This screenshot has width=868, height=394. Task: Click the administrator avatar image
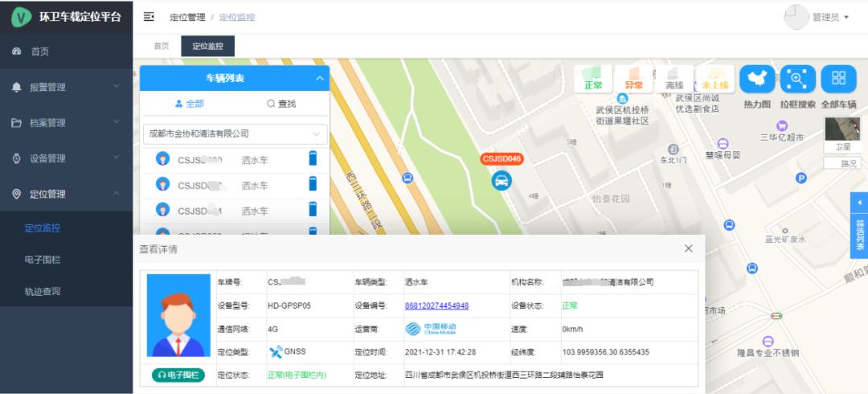pos(796,17)
